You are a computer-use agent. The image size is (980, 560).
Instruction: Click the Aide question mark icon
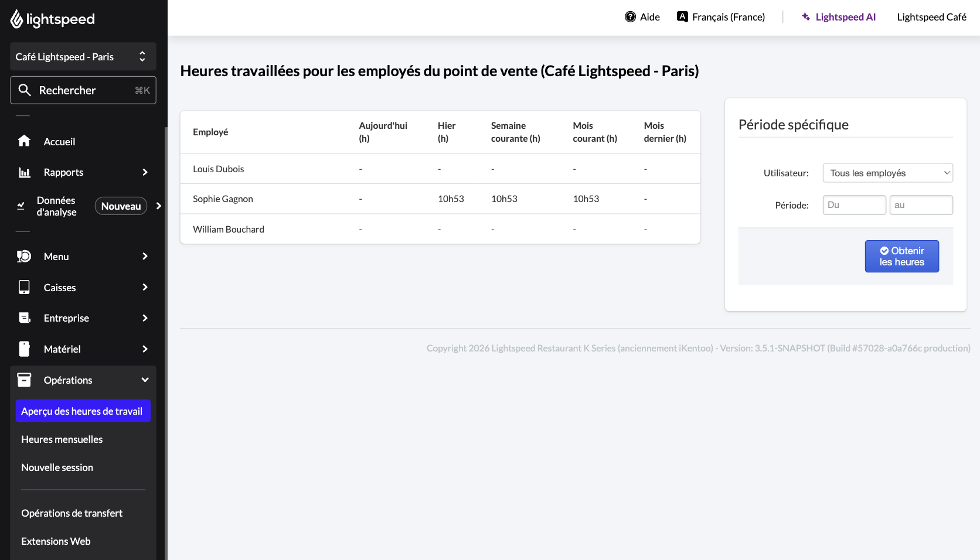coord(630,17)
